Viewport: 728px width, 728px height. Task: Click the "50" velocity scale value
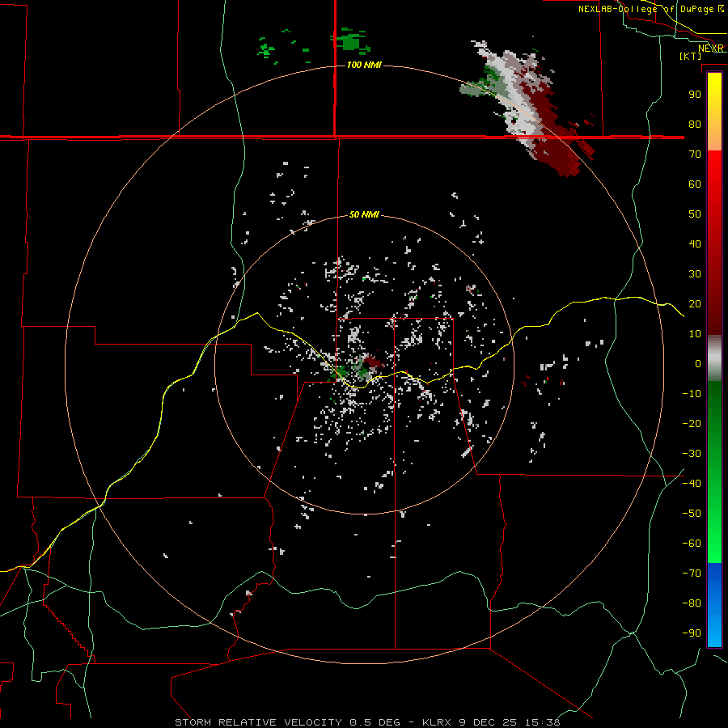pyautogui.click(x=695, y=214)
